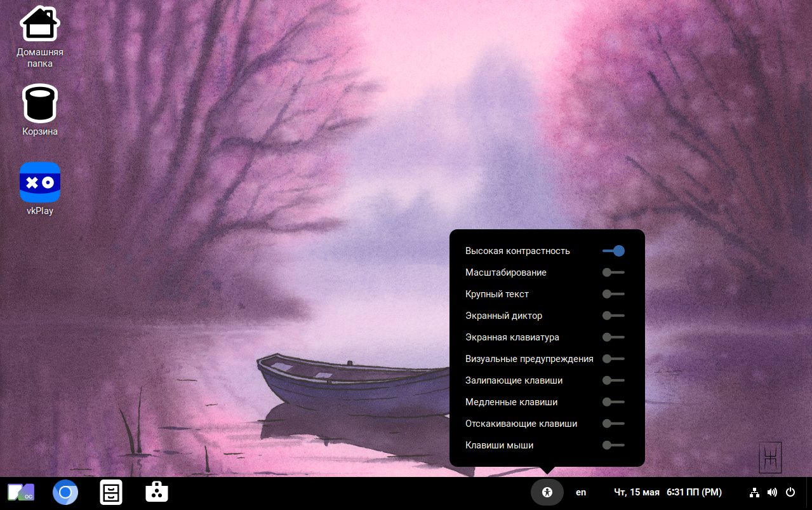Disable the Высокая контрастность toggle
This screenshot has width=812, height=510.
click(x=613, y=251)
